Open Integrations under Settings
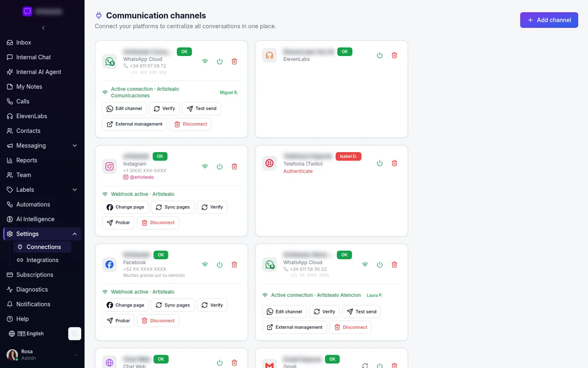Image resolution: width=588 pixels, height=368 pixels. [x=42, y=260]
